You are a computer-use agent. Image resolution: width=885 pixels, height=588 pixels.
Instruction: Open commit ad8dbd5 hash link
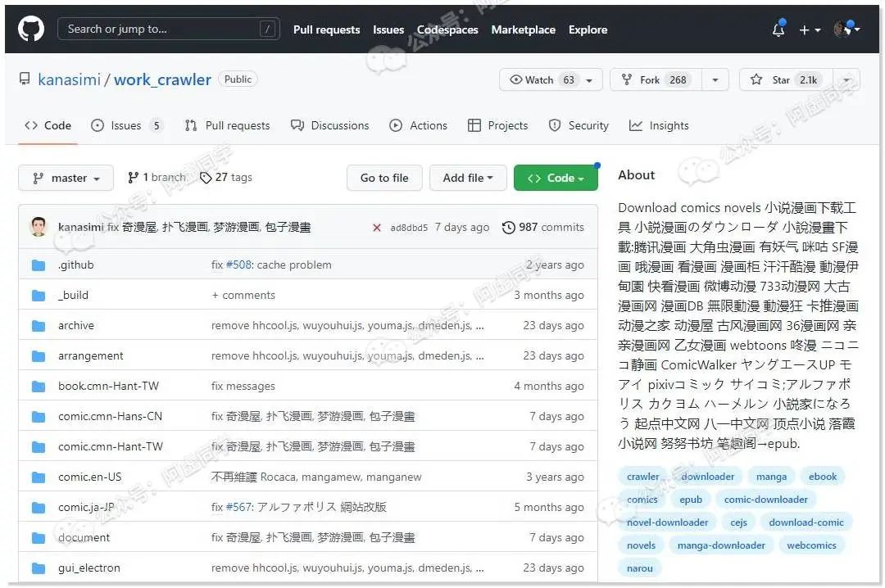(409, 228)
